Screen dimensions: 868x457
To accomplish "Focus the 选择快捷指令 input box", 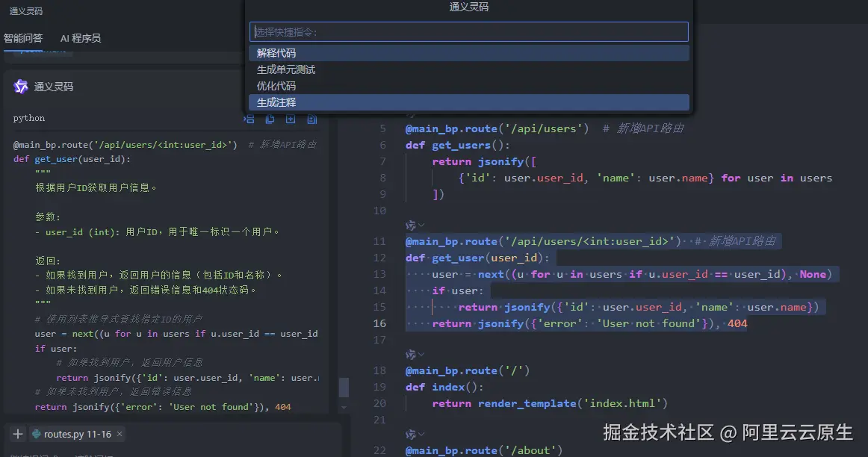I will [x=469, y=32].
